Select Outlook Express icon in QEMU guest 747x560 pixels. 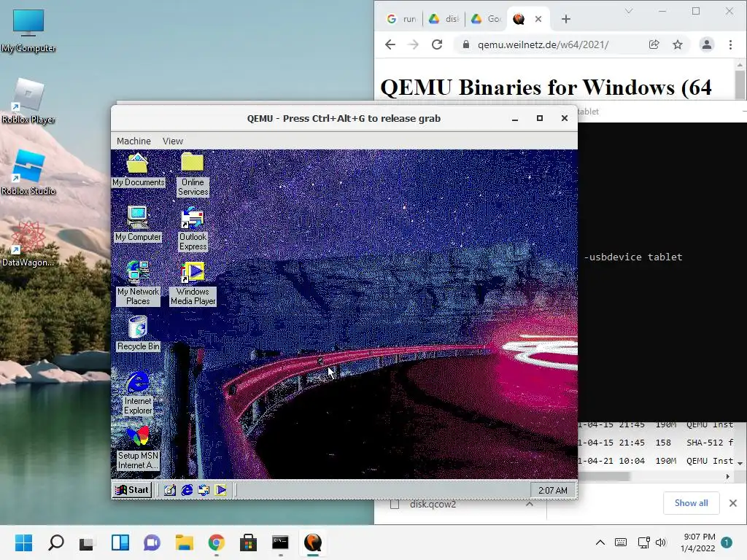point(193,229)
